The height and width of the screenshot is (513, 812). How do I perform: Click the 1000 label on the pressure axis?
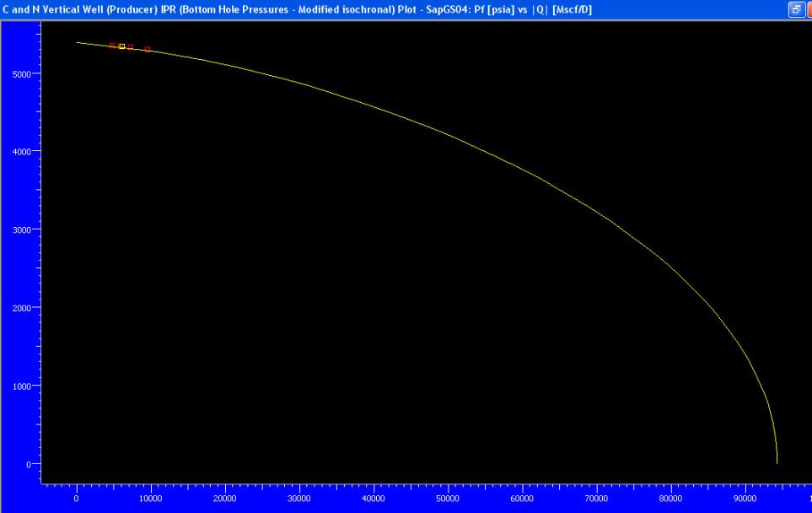[21, 386]
